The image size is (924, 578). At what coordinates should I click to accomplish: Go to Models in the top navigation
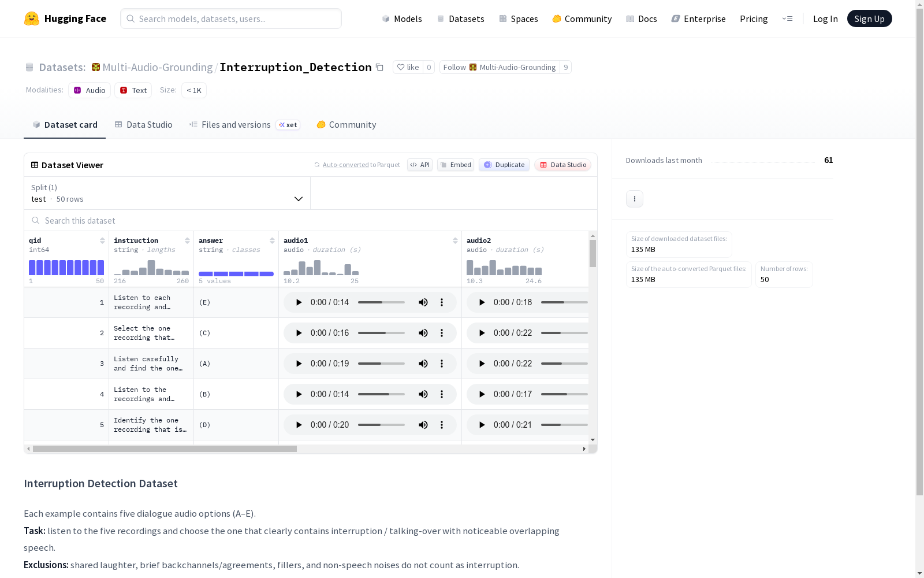[x=402, y=18]
